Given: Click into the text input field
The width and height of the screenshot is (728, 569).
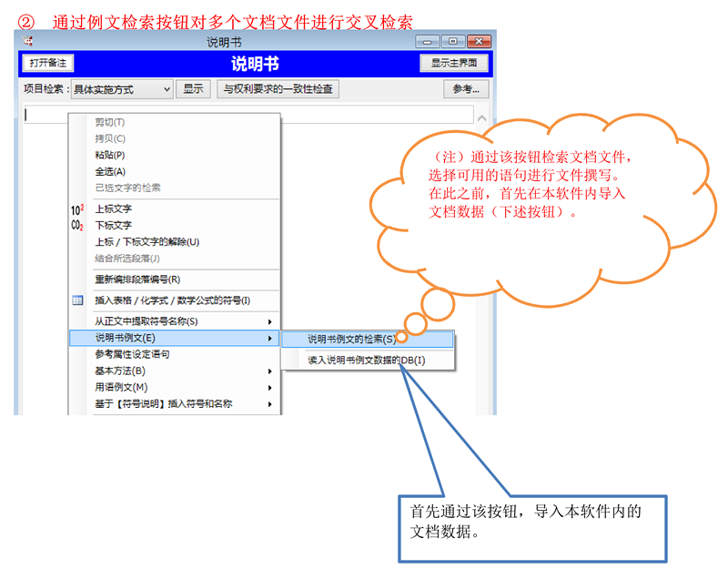Looking at the screenshot, I should point(248,115).
